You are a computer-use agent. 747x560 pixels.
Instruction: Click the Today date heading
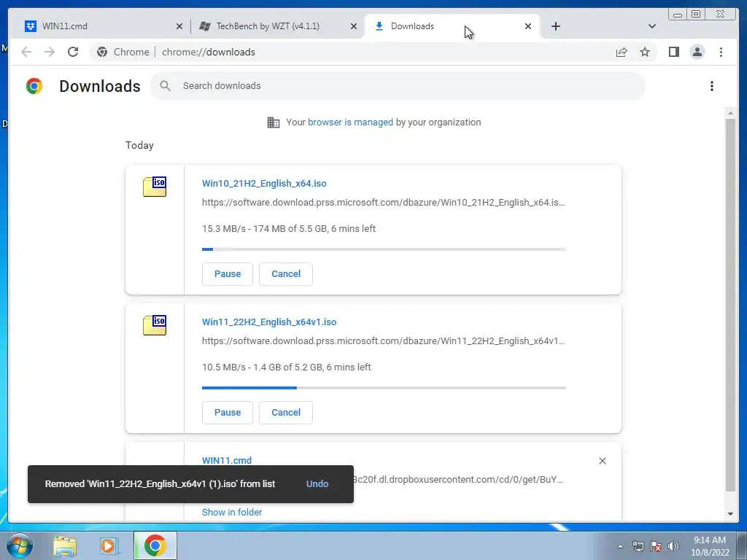click(x=139, y=145)
